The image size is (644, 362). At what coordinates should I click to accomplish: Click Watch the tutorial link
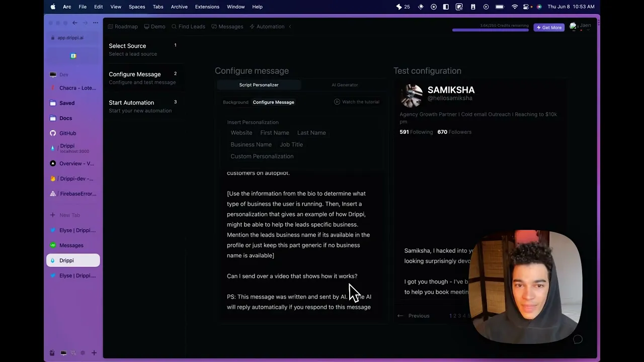click(x=357, y=102)
